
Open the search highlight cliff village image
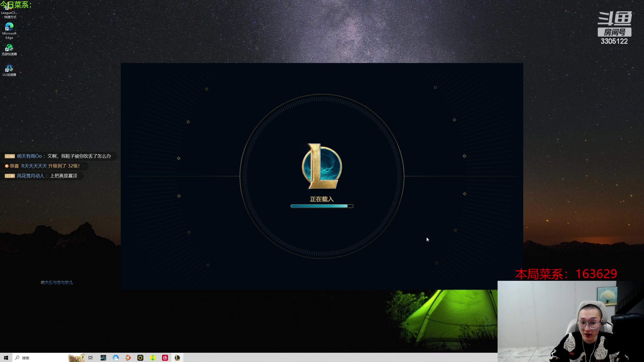coord(76,357)
